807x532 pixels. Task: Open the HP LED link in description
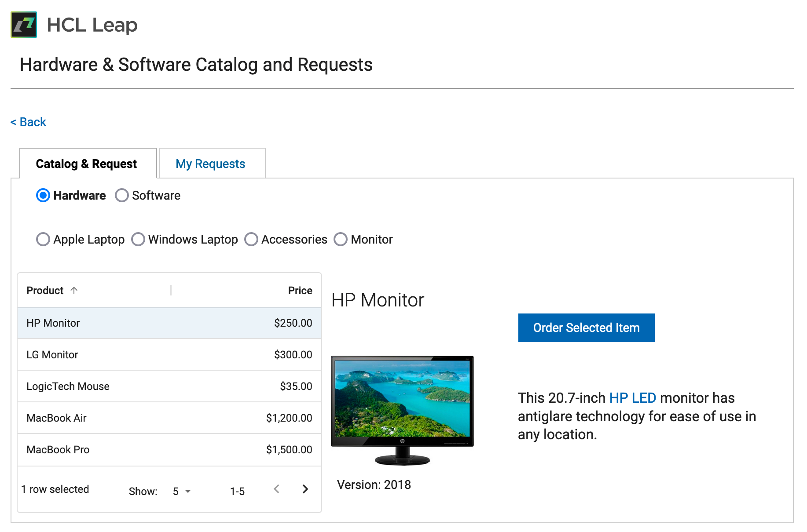click(x=632, y=397)
